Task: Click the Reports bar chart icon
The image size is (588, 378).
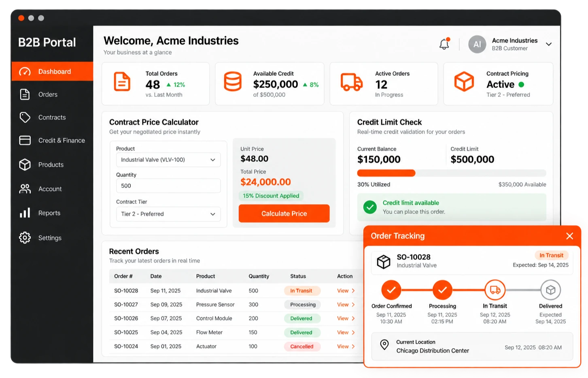Action: 25,213
